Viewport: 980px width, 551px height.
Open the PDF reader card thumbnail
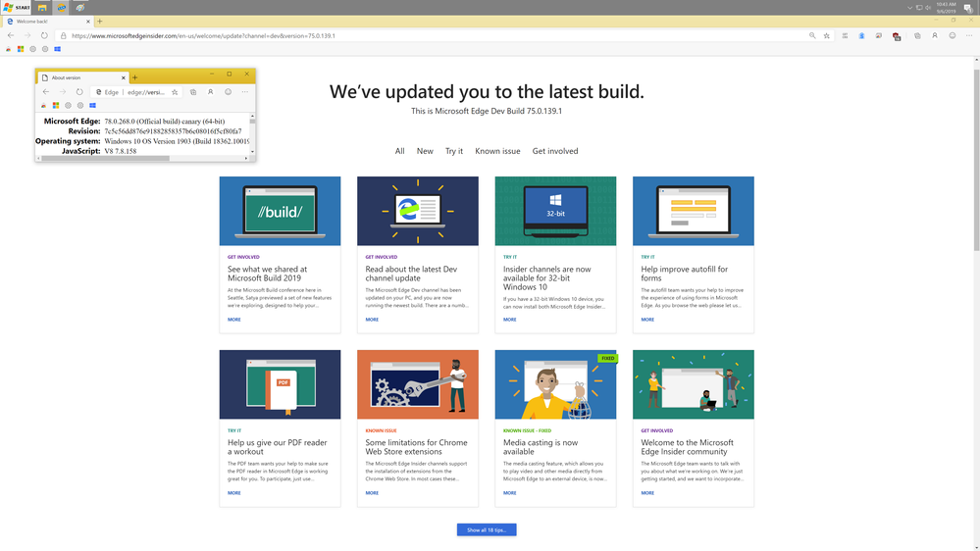click(280, 384)
